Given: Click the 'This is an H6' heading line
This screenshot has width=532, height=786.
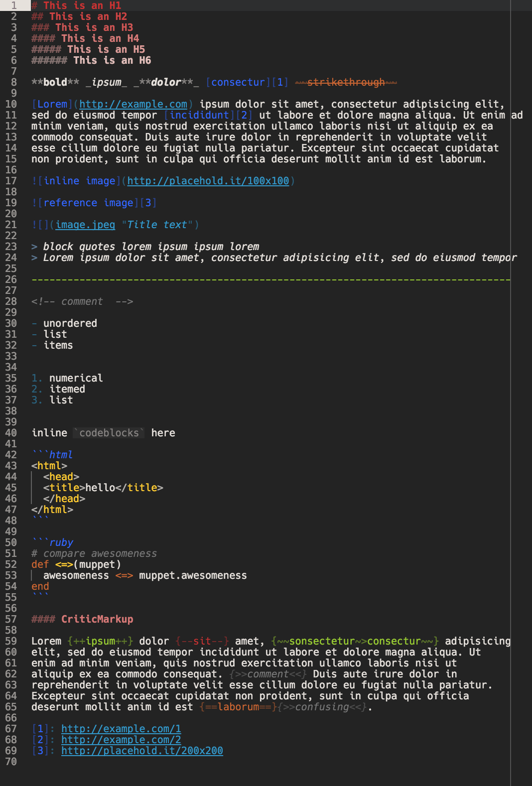Looking at the screenshot, I should [x=91, y=60].
